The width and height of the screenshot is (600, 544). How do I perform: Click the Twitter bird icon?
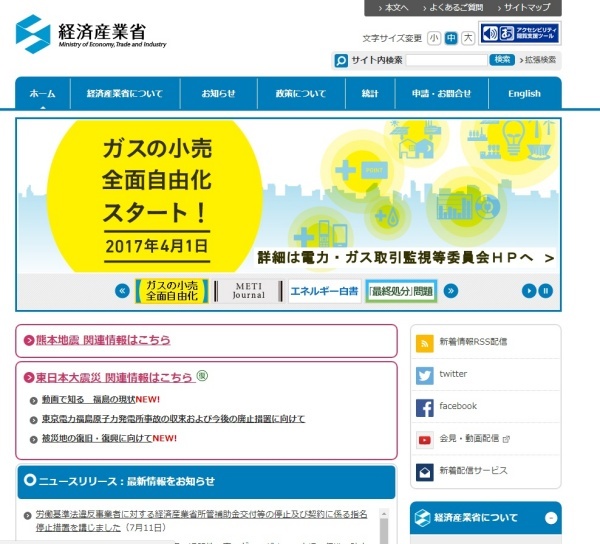(425, 374)
